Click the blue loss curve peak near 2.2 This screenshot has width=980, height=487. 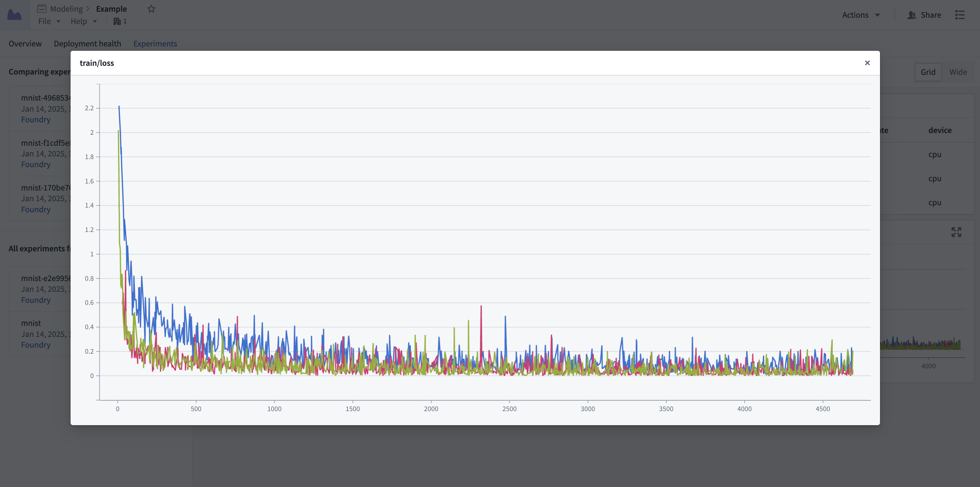pyautogui.click(x=119, y=106)
